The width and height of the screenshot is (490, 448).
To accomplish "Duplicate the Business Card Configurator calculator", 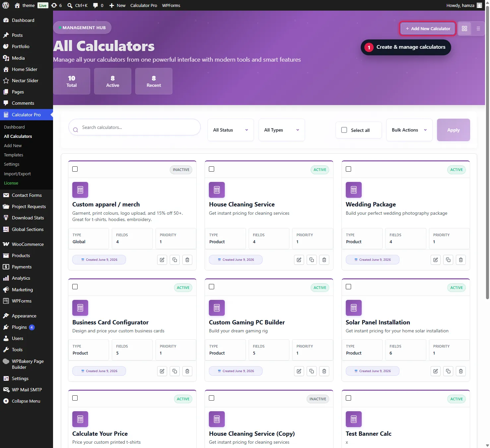I will (x=175, y=371).
